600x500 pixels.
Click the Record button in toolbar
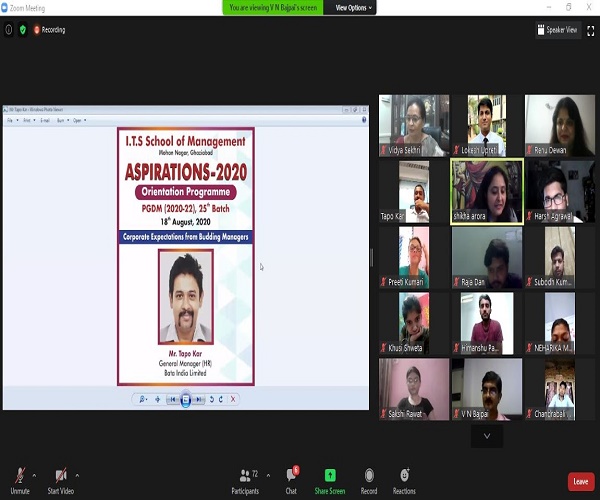[x=369, y=481]
